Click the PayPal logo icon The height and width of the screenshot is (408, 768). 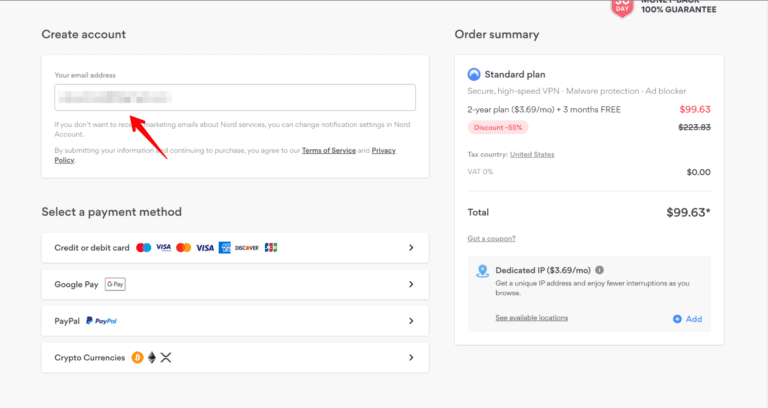(101, 321)
